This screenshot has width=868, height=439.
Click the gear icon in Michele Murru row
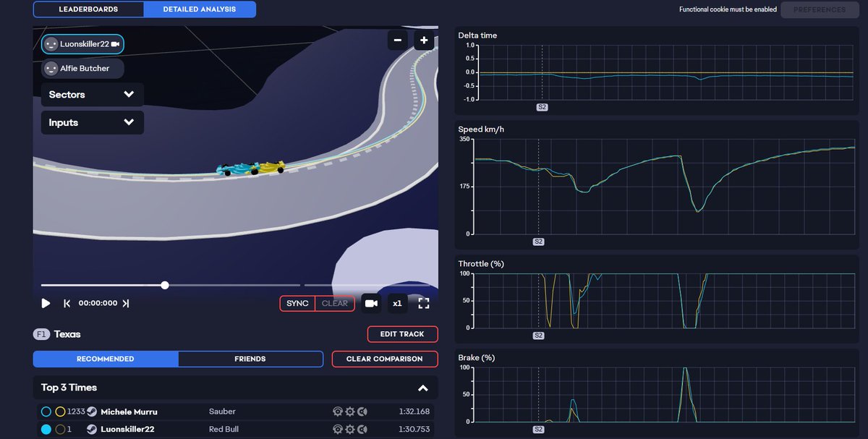coord(350,412)
